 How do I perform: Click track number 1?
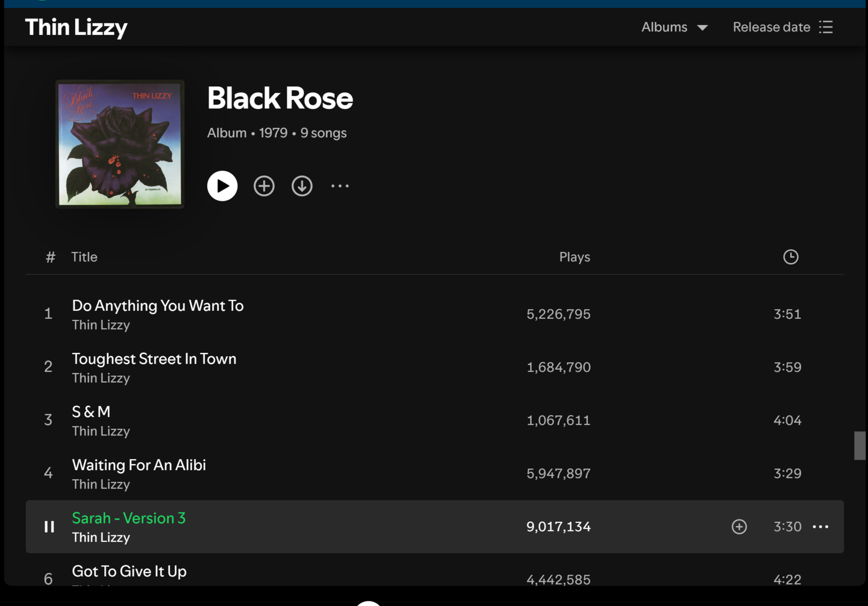48,313
